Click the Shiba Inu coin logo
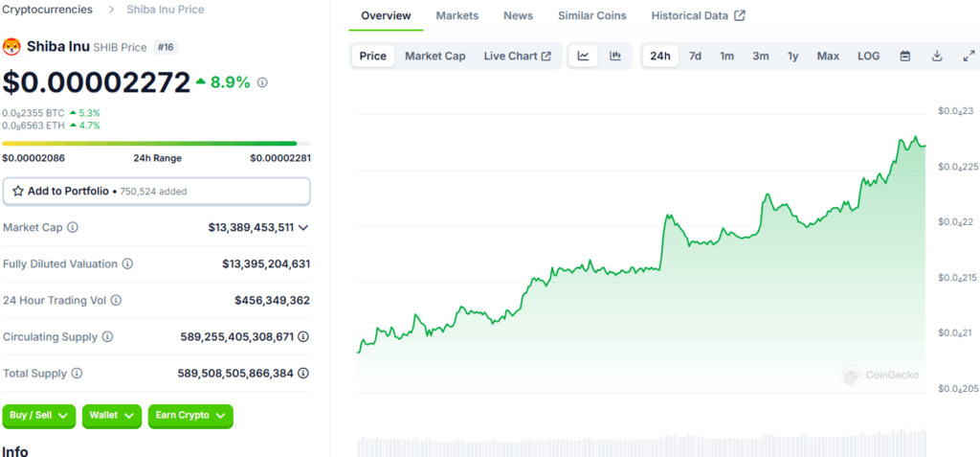 coord(11,47)
